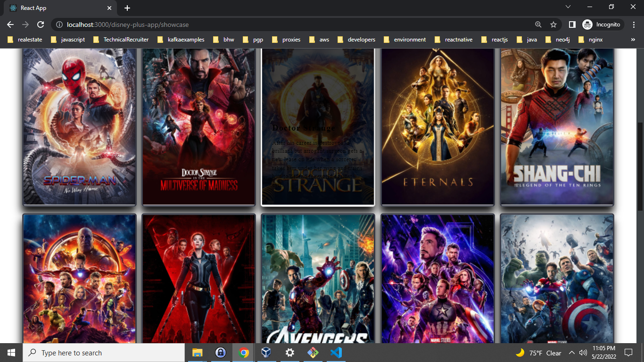The height and width of the screenshot is (362, 644).
Task: Open Visual Studio Code from taskbar
Action: [x=336, y=353]
